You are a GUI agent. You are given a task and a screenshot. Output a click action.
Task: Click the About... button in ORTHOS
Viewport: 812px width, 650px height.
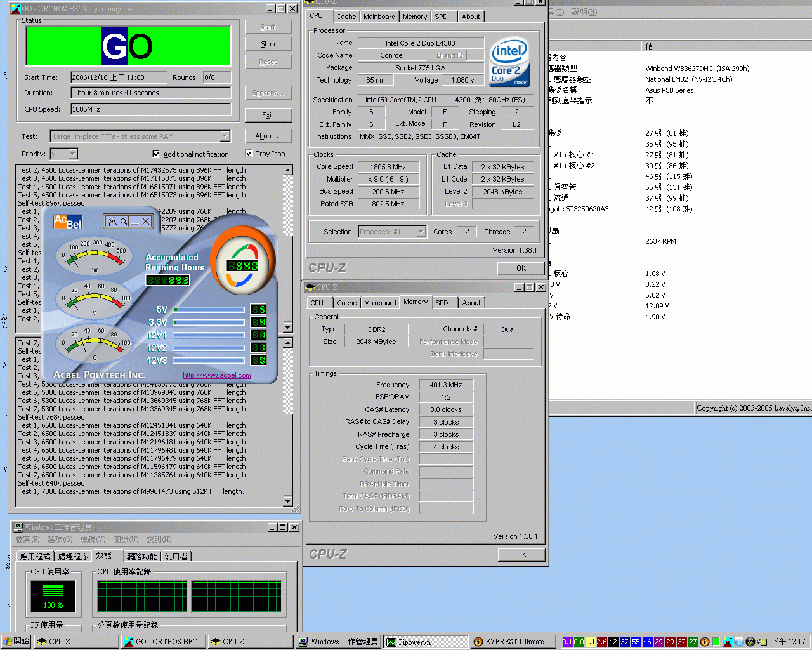pyautogui.click(x=268, y=136)
